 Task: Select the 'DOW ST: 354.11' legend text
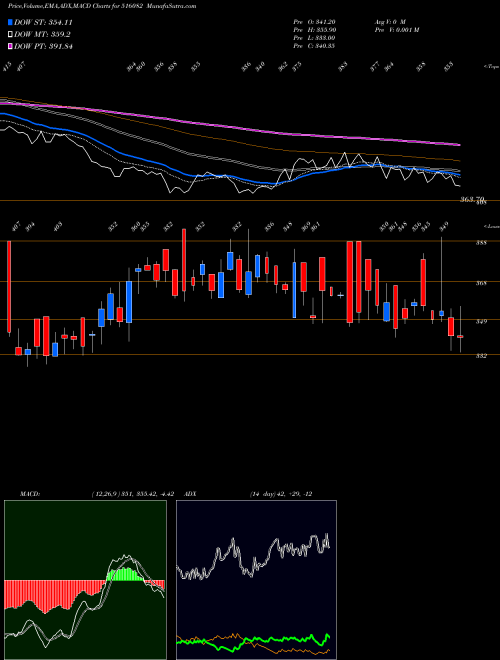(43, 22)
